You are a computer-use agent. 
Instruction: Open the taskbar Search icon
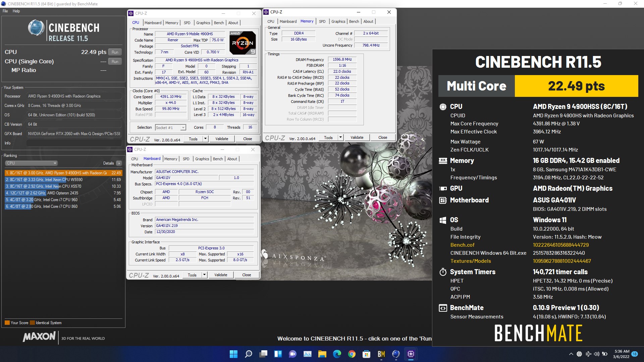click(x=248, y=354)
